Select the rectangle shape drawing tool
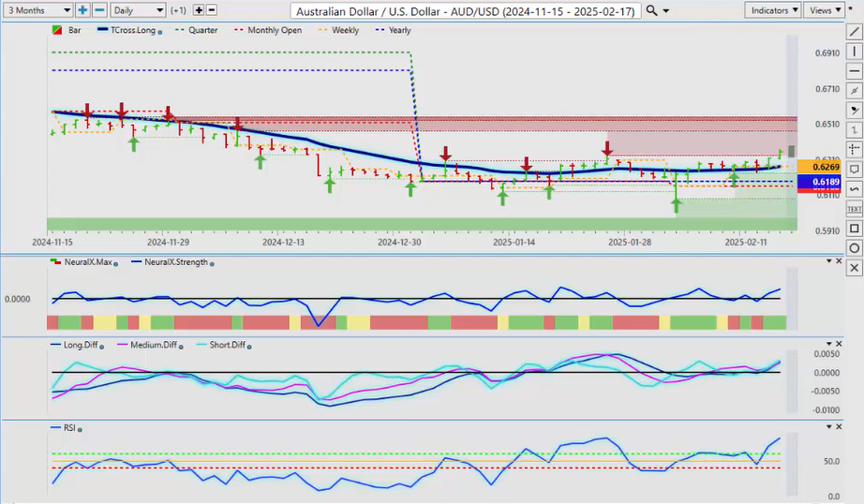The width and height of the screenshot is (864, 504). pos(854,229)
